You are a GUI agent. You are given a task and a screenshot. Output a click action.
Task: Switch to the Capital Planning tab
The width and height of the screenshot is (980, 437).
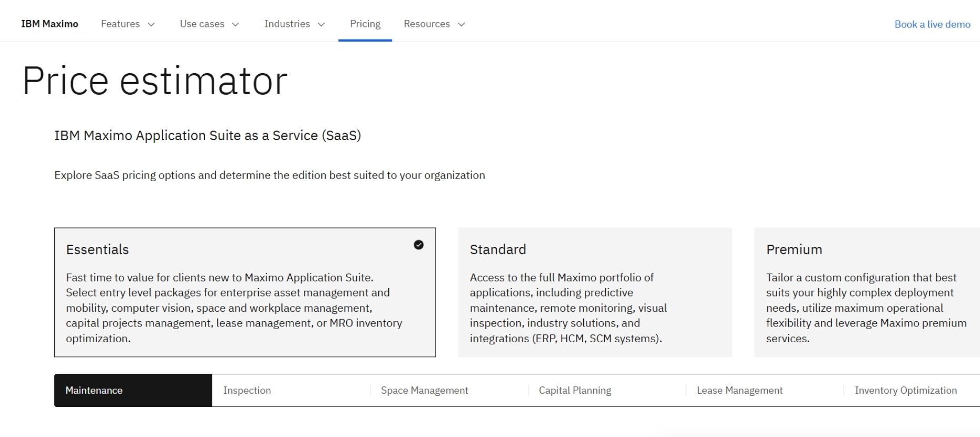click(x=607, y=390)
